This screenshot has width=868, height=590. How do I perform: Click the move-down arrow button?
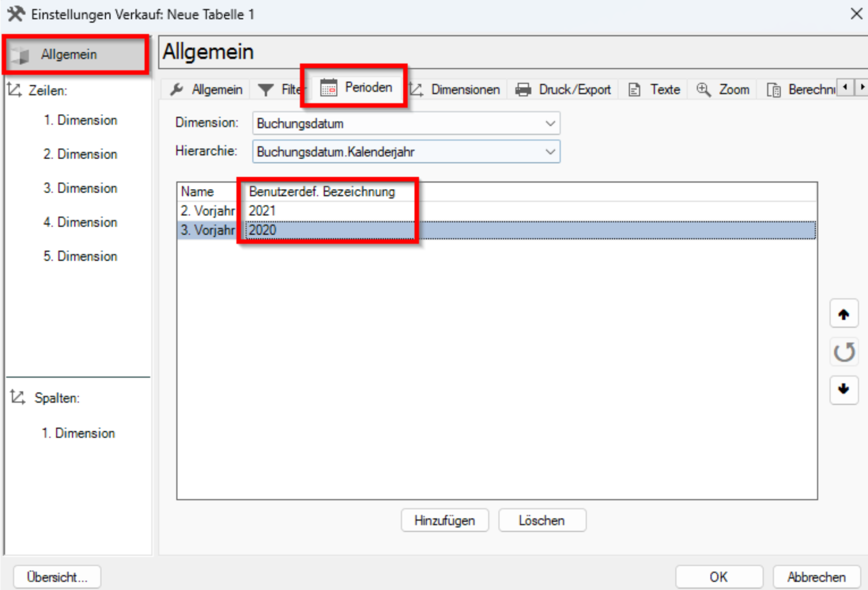coord(844,389)
